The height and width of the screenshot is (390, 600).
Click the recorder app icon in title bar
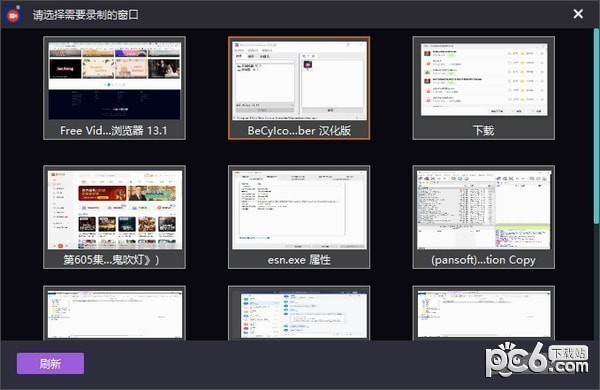coord(13,15)
